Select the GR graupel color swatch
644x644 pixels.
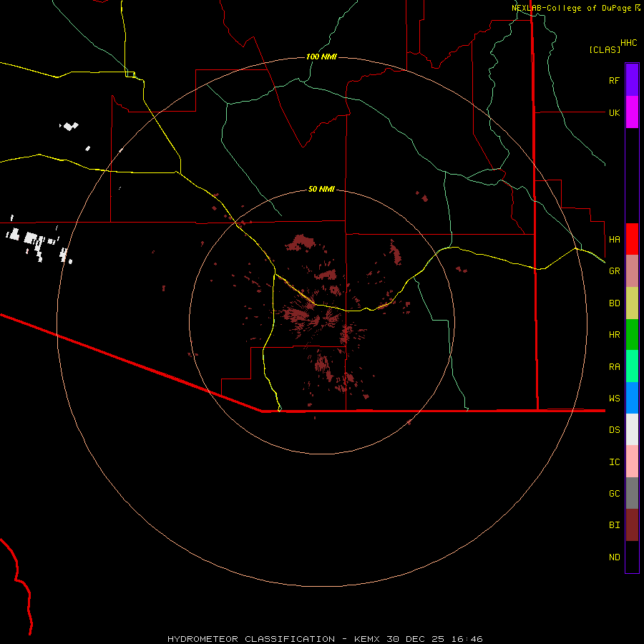(632, 271)
